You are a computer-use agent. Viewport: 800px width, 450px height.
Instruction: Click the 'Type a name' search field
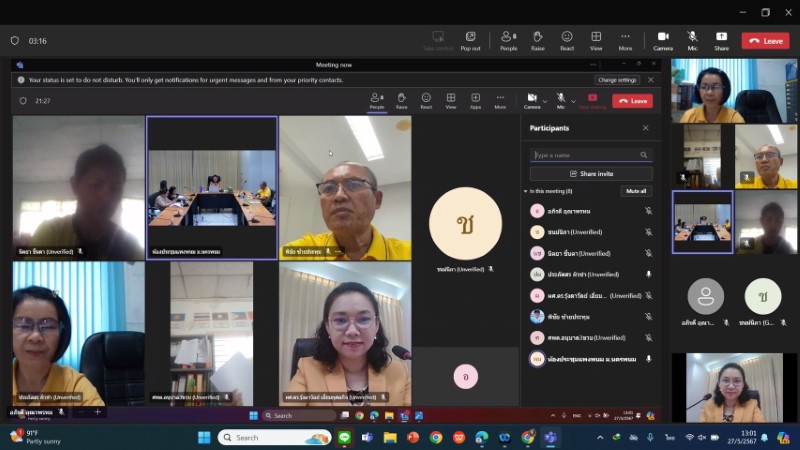click(x=585, y=155)
